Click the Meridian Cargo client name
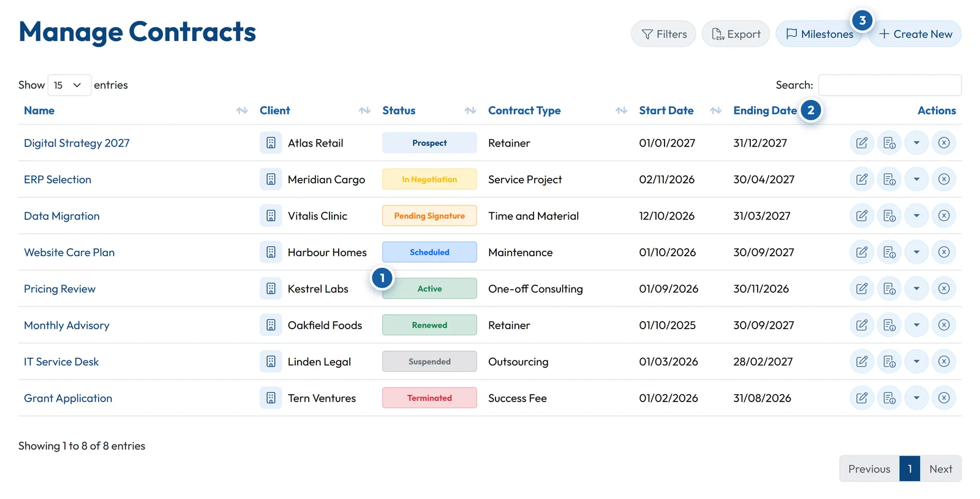The width and height of the screenshot is (980, 499). pos(326,179)
